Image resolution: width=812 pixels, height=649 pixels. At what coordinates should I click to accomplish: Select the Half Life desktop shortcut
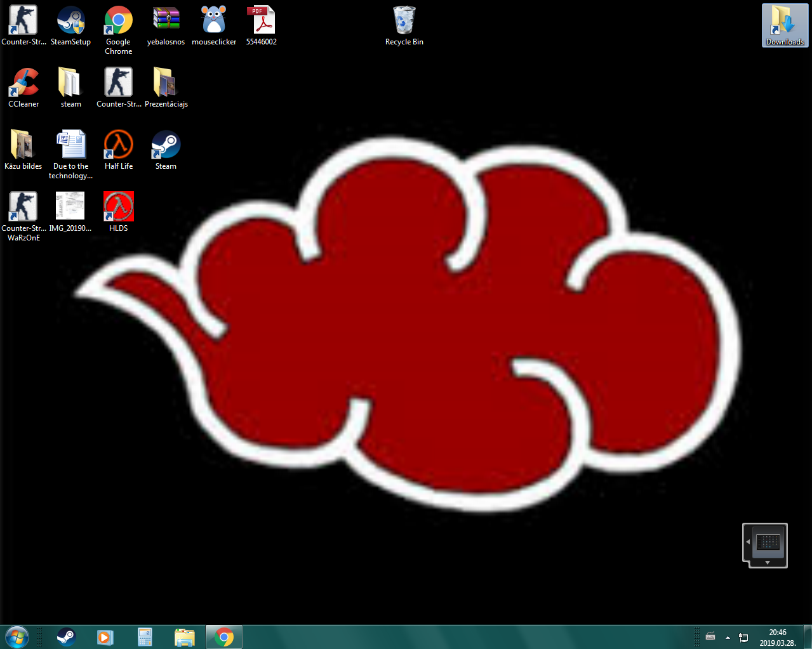[119, 150]
